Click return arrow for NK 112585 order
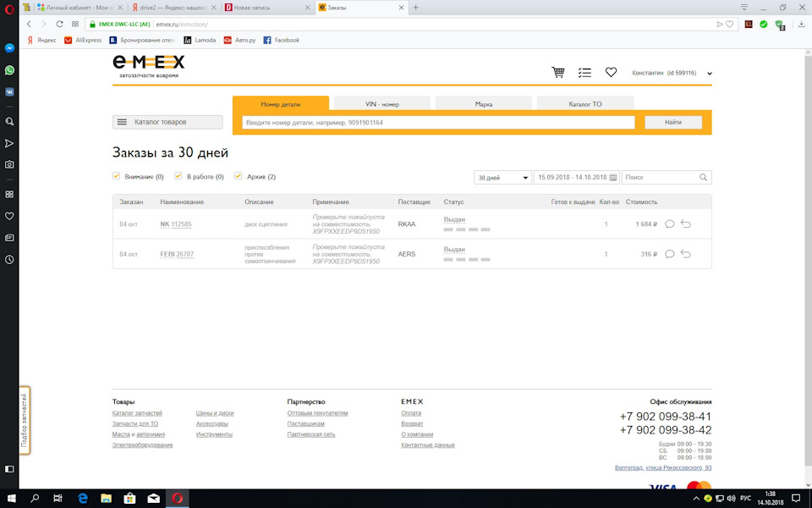This screenshot has width=812, height=508. 686,224
